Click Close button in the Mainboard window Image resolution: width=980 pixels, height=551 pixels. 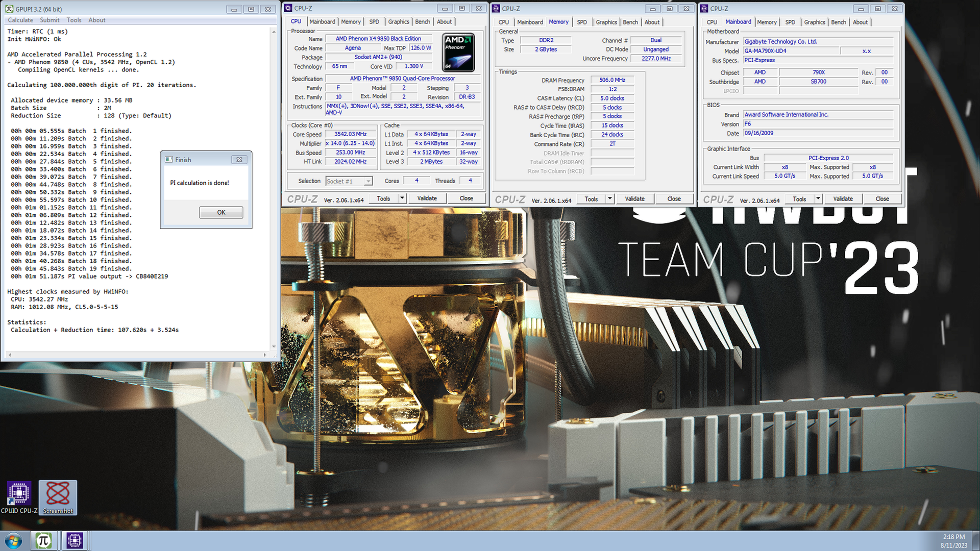(882, 199)
